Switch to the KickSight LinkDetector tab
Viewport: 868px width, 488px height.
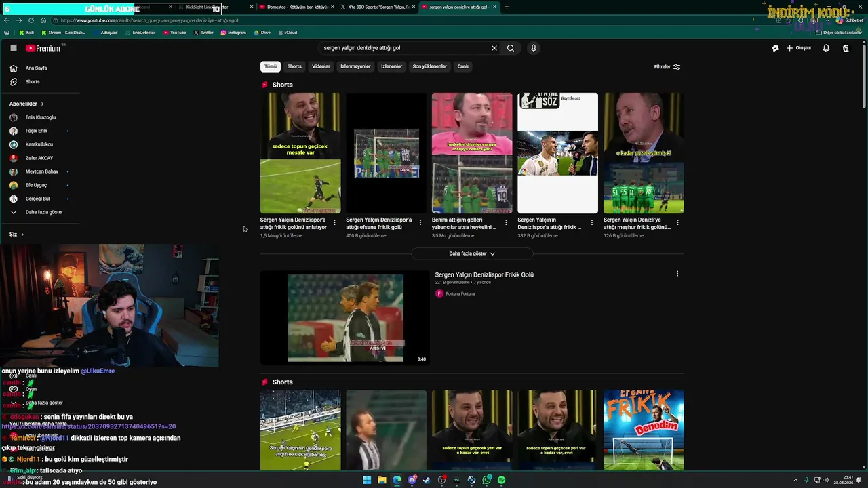click(x=215, y=7)
